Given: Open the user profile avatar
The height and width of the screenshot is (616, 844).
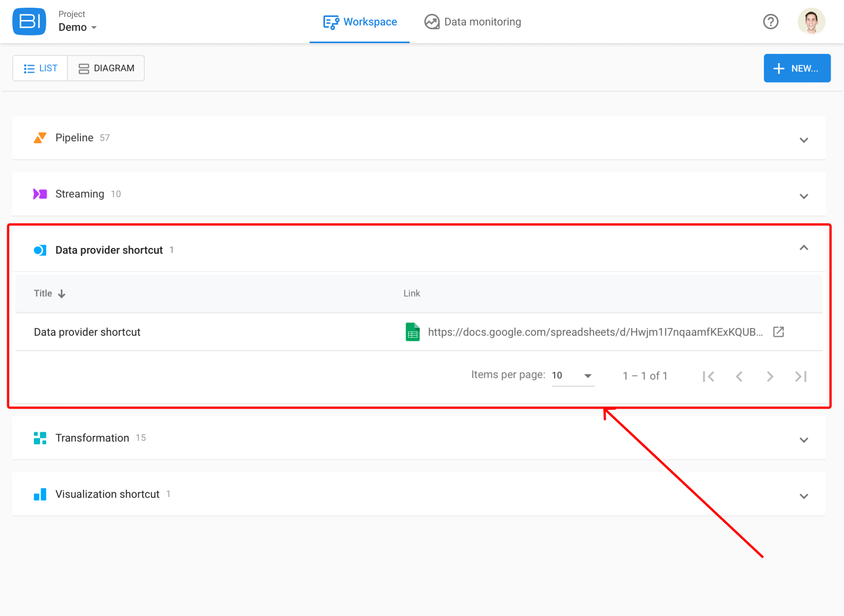Looking at the screenshot, I should [x=812, y=22].
